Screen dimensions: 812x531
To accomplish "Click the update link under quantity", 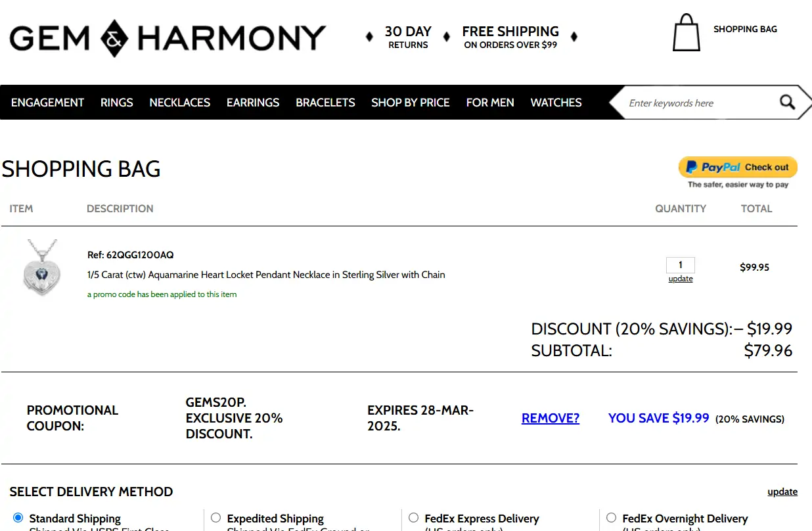I will 681,279.
